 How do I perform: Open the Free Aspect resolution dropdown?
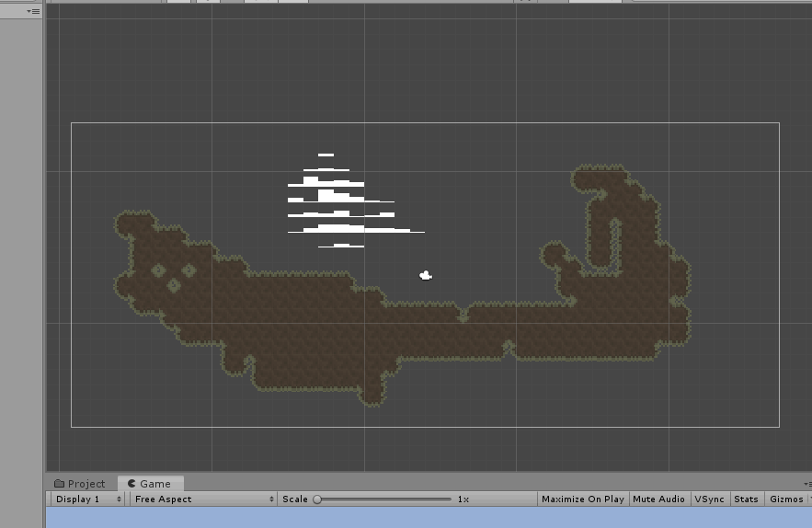[x=203, y=499]
